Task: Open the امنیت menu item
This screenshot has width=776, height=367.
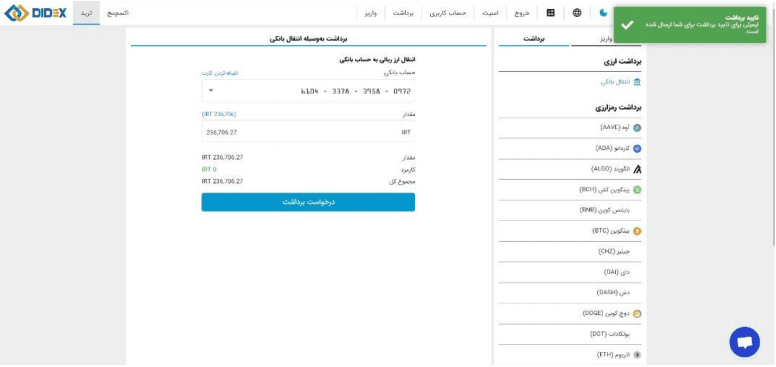Action: coord(490,13)
